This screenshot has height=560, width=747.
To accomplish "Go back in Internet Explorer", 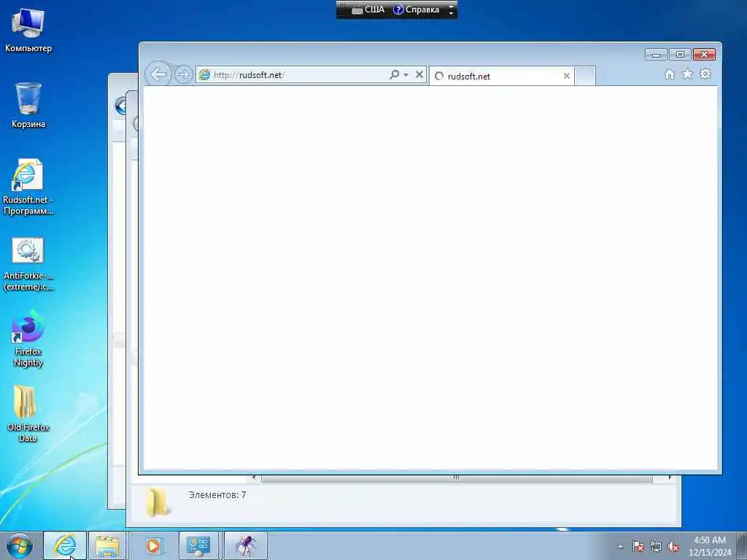I will point(158,74).
